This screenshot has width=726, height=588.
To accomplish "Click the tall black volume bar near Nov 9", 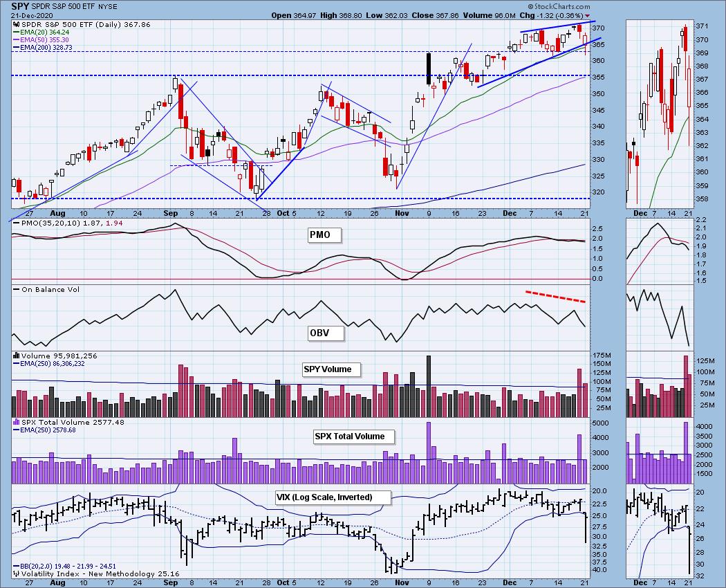I will pos(429,387).
